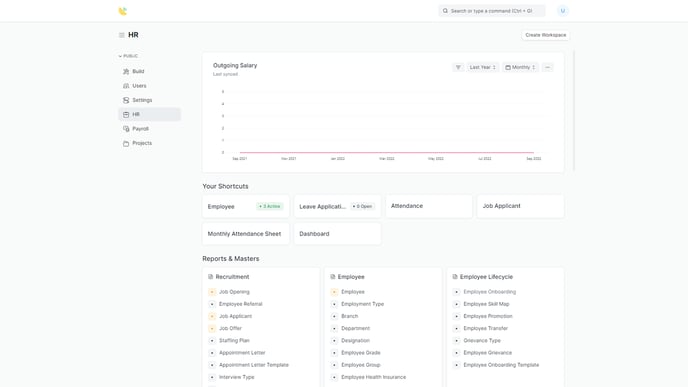Screen dimensions: 688x387
Task: Click the Recruitment card document icon
Action: click(210, 277)
